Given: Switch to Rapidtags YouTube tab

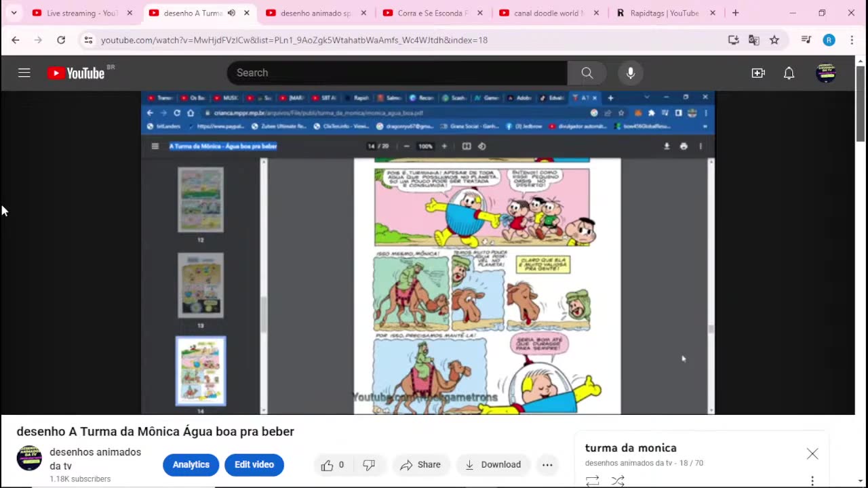Looking at the screenshot, I should (x=665, y=13).
